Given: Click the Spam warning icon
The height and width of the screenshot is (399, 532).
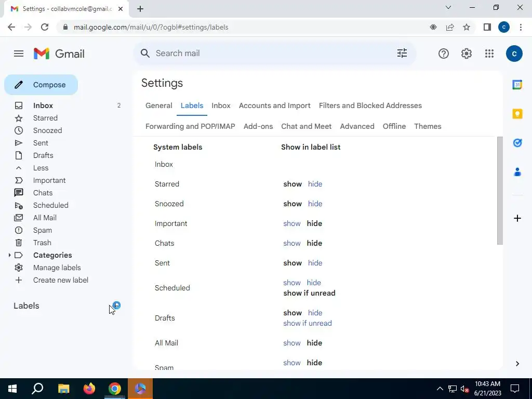Looking at the screenshot, I should coord(19,230).
